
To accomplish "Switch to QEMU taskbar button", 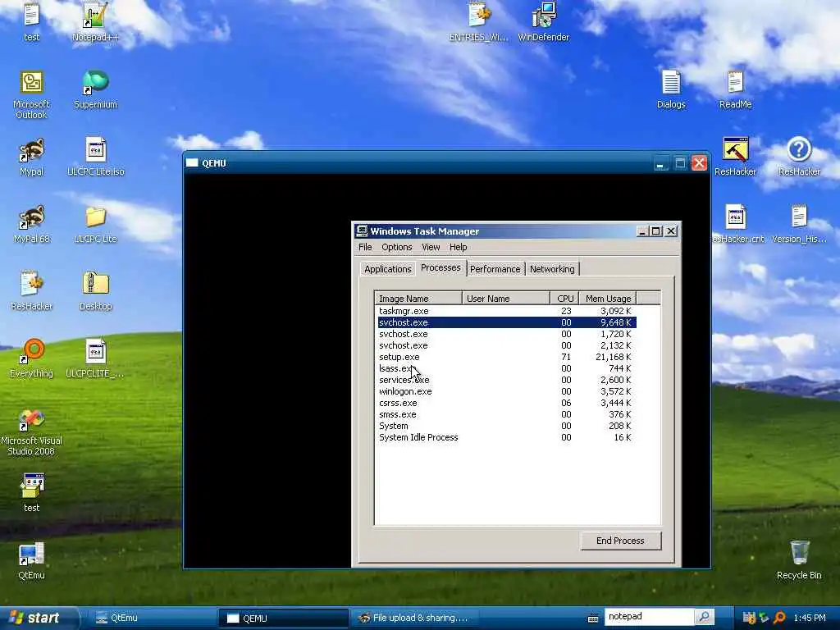I will (283, 619).
